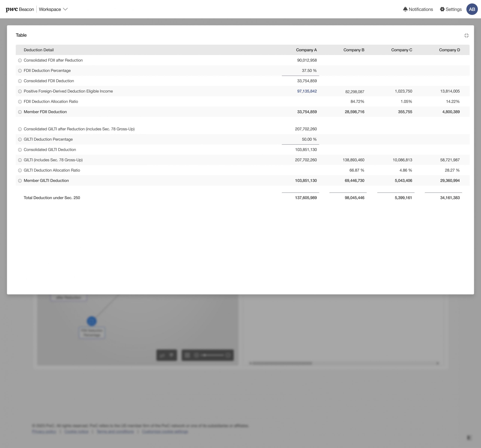Select Company C column header
This screenshot has height=448, width=481.
402,50
